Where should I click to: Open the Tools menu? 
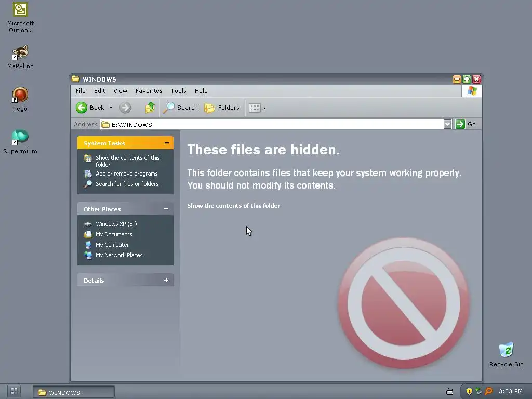click(x=179, y=91)
